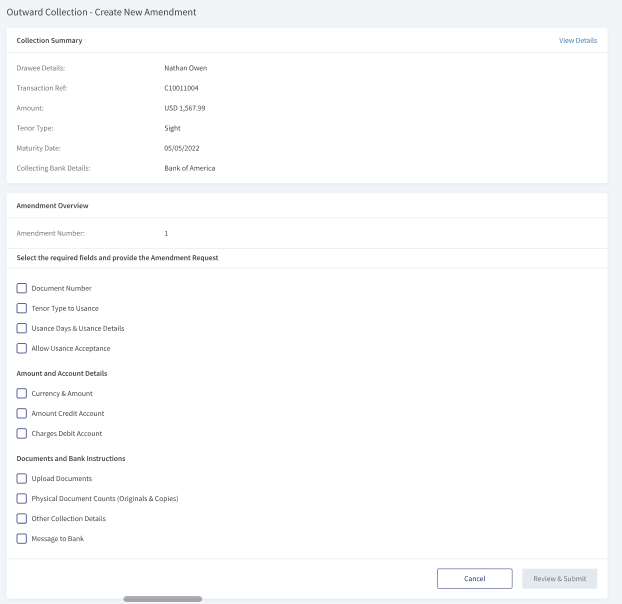Tick Usance Days & Usance Details checkbox
Image resolution: width=622 pixels, height=604 pixels.
(22, 328)
